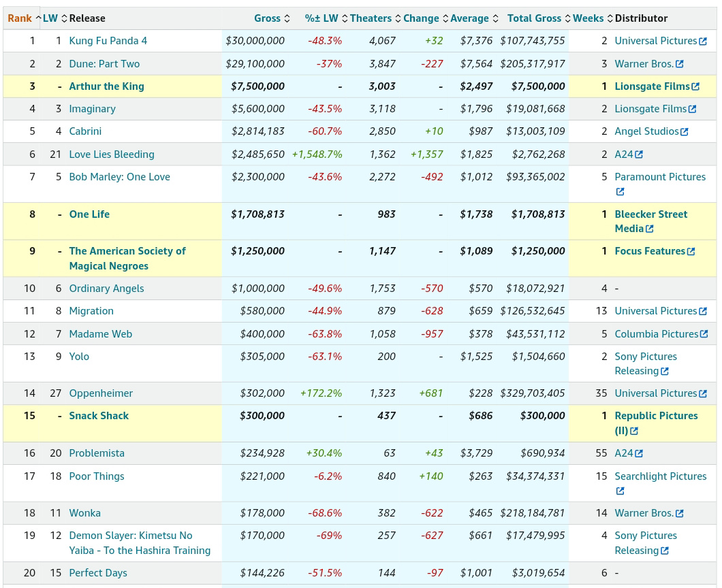This screenshot has width=722, height=588.
Task: Open the Love Lies Bleeding link
Action: point(112,154)
